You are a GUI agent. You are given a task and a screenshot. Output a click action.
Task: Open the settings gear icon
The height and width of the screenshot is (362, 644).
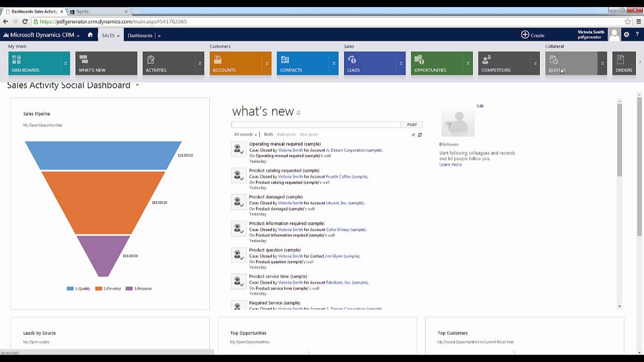click(x=626, y=35)
